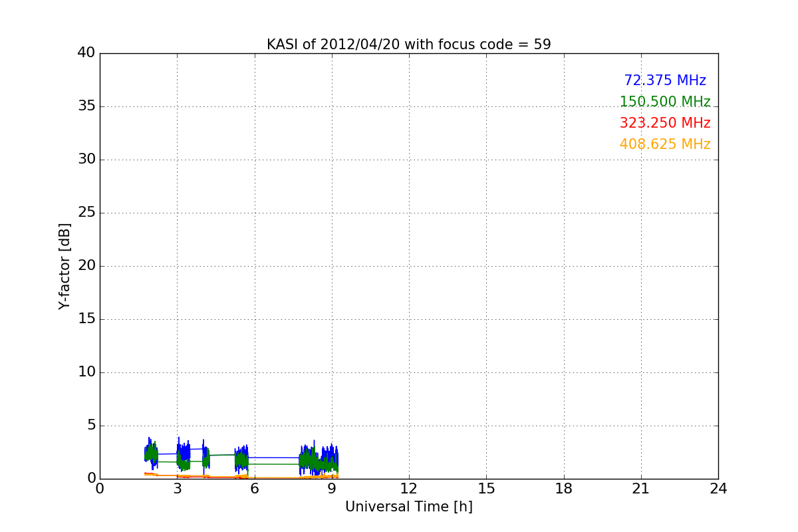Image resolution: width=798 pixels, height=532 pixels.
Task: Click the x-axis tick label 15
Action: (x=486, y=488)
